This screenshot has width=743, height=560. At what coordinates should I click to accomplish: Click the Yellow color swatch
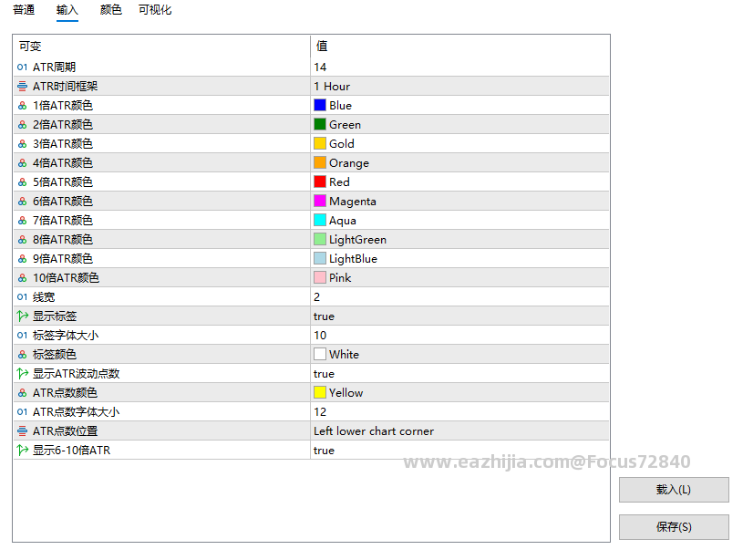click(x=320, y=392)
